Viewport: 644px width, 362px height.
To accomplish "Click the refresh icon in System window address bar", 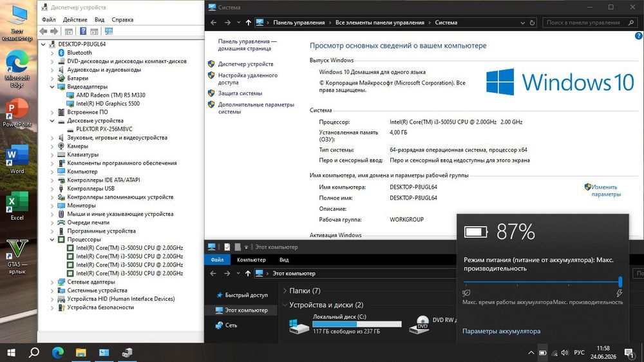I will tap(533, 23).
